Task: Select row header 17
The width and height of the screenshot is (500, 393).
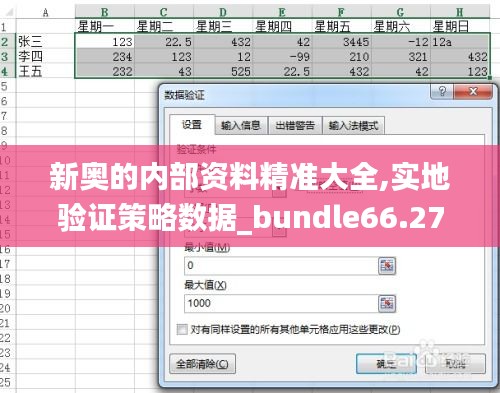Action: [8, 264]
